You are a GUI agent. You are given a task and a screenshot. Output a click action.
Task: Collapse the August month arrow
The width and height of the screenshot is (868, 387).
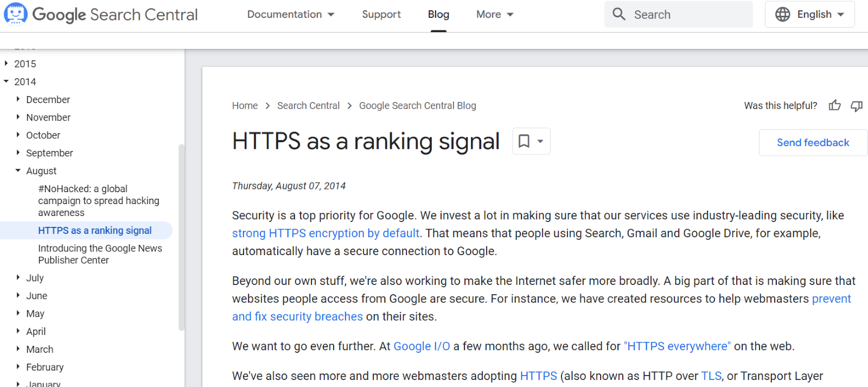point(18,170)
